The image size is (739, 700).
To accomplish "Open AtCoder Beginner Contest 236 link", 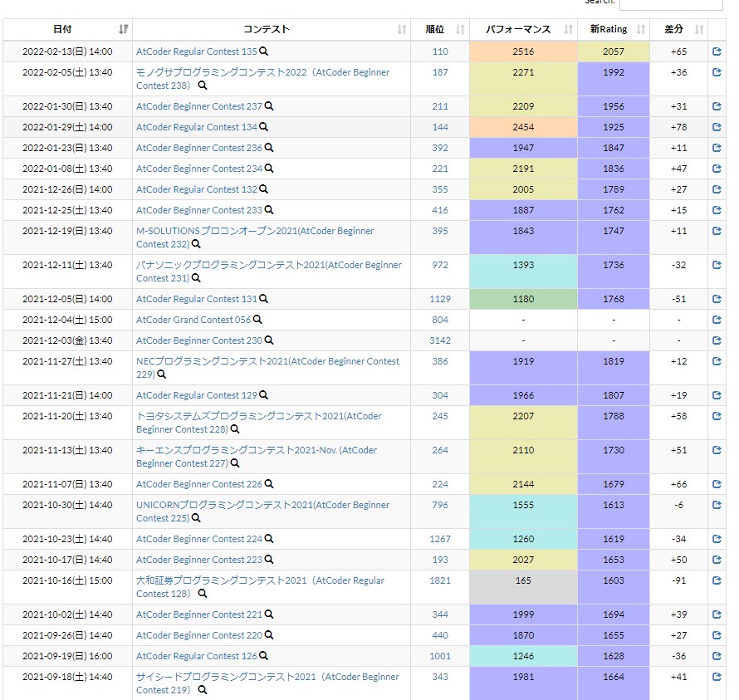I will click(x=199, y=148).
